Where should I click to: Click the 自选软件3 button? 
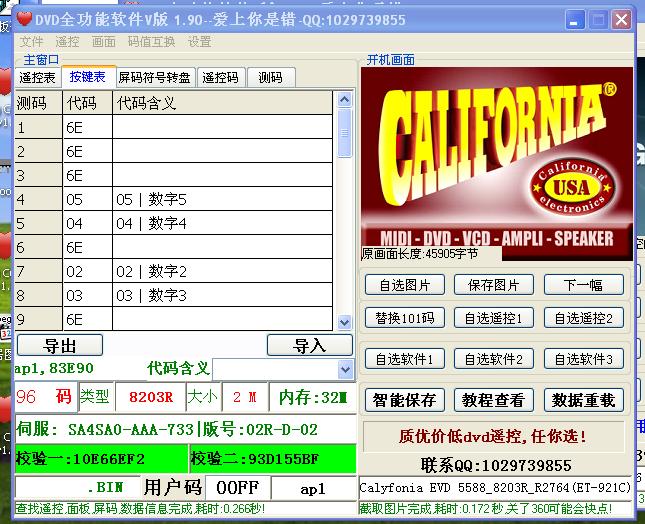584,359
